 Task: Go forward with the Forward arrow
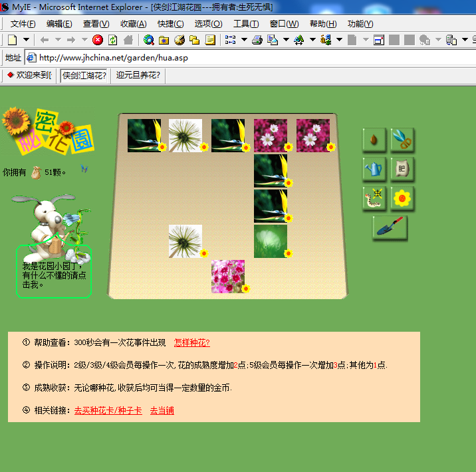(71, 40)
